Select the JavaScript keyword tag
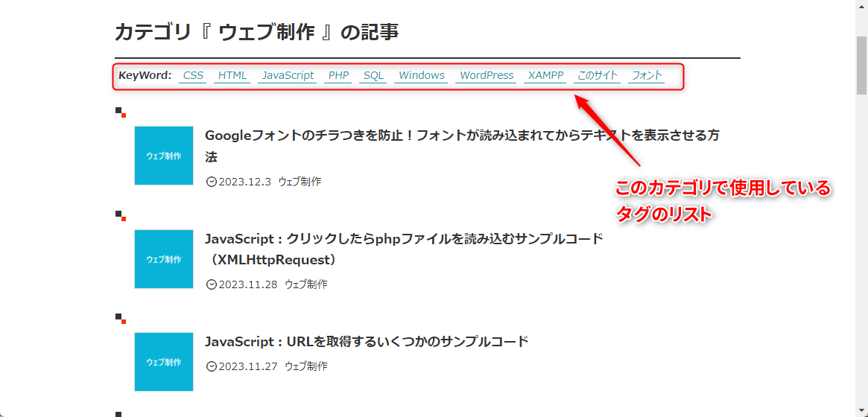Viewport: 868px width, 417px height. [x=288, y=75]
